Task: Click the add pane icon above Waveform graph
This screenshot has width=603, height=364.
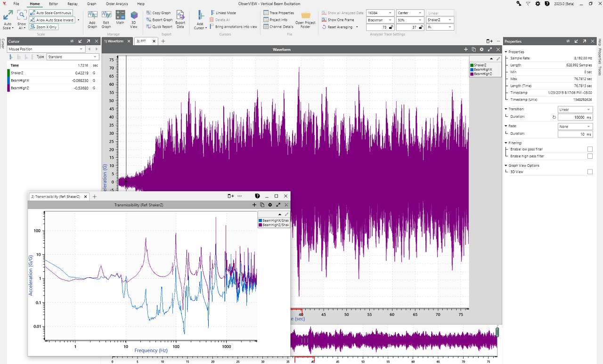Action: [x=489, y=41]
